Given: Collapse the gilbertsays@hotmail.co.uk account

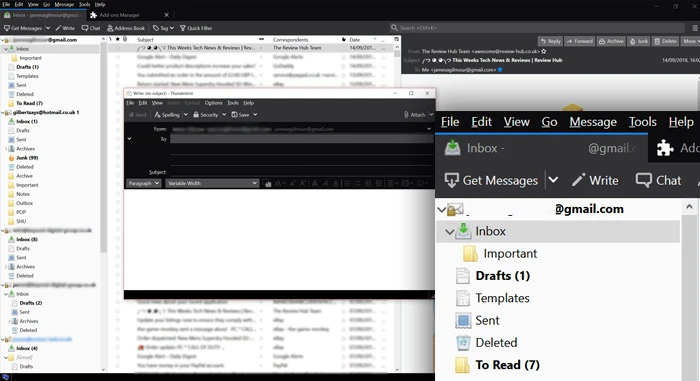Looking at the screenshot, I should tap(3, 113).
